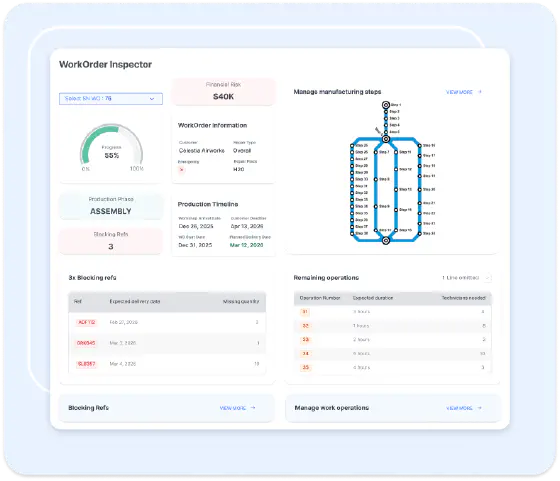
Task: Select the Step 9 node on inner loop
Action: pyautogui.click(x=376, y=206)
